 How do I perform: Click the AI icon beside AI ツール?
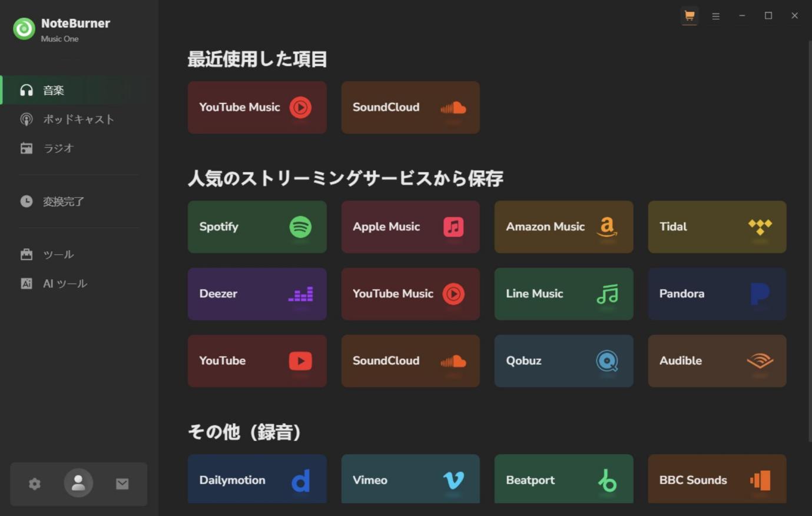pos(26,284)
